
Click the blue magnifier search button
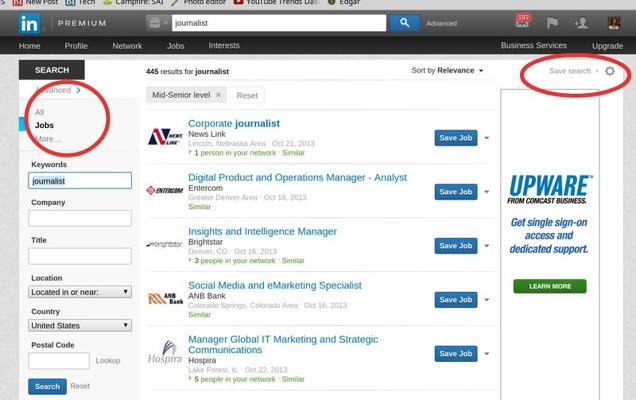tap(404, 22)
